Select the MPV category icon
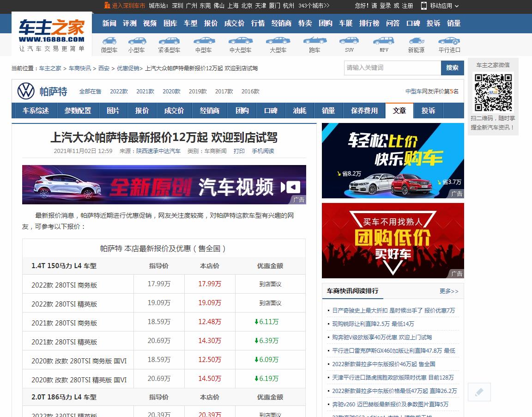This screenshot has width=532, height=417. click(384, 41)
